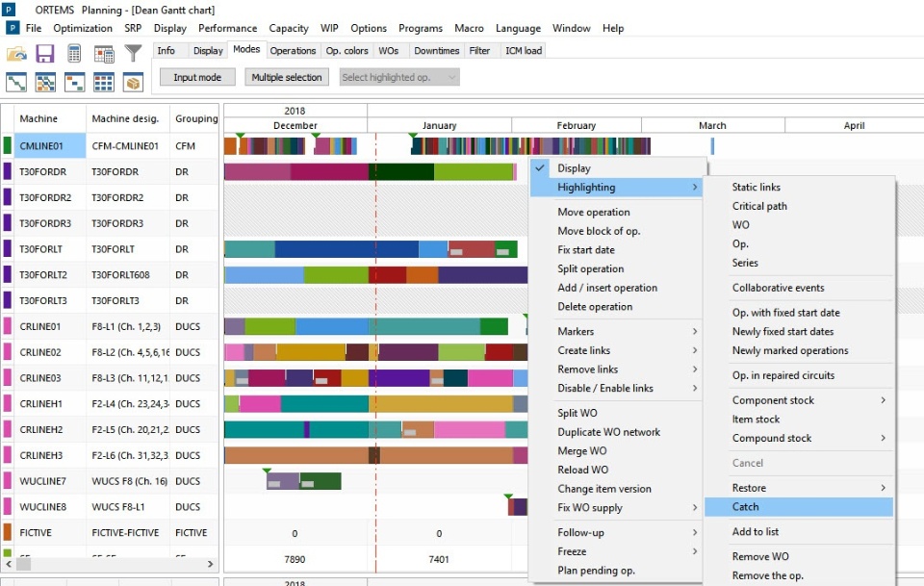This screenshot has width=924, height=586.
Task: Click the calendar with calculator icon
Action: [x=104, y=54]
